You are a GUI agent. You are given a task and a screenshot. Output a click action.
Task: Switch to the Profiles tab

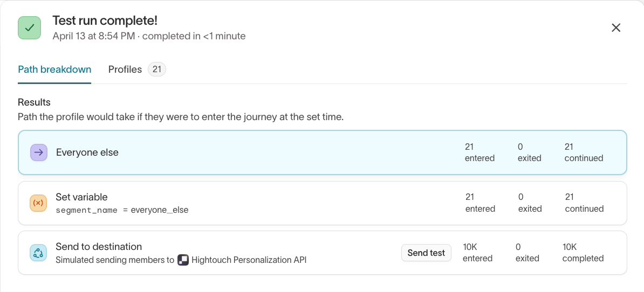125,69
